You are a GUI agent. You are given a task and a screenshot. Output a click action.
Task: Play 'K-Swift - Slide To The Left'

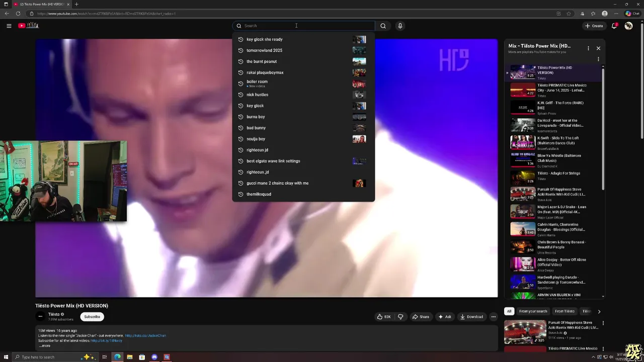pos(553,143)
